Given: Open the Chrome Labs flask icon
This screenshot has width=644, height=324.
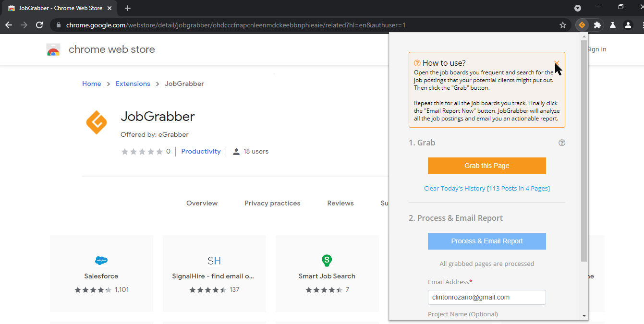Looking at the screenshot, I should coord(612,25).
